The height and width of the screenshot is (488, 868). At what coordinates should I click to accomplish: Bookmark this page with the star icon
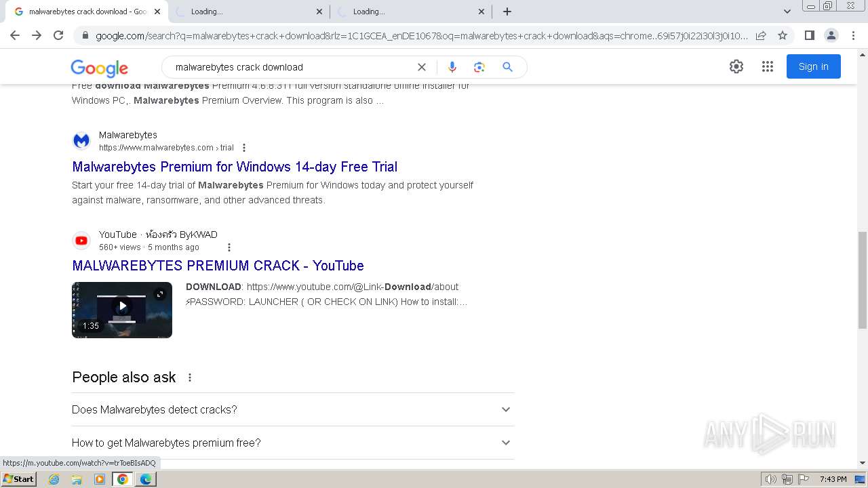783,35
